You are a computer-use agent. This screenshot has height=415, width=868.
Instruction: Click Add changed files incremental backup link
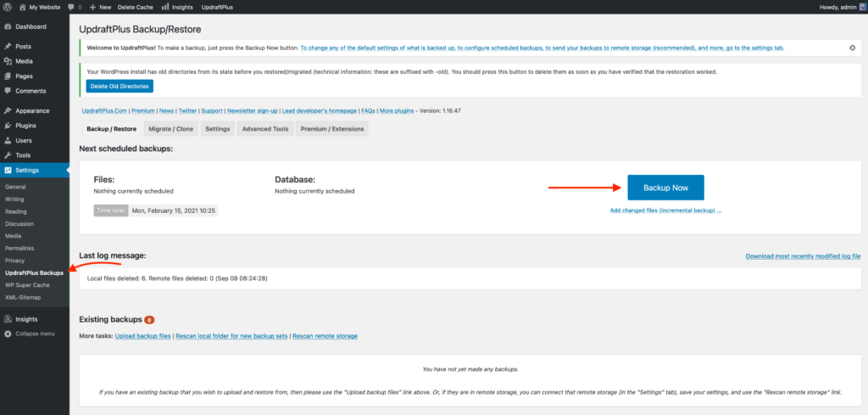(665, 210)
